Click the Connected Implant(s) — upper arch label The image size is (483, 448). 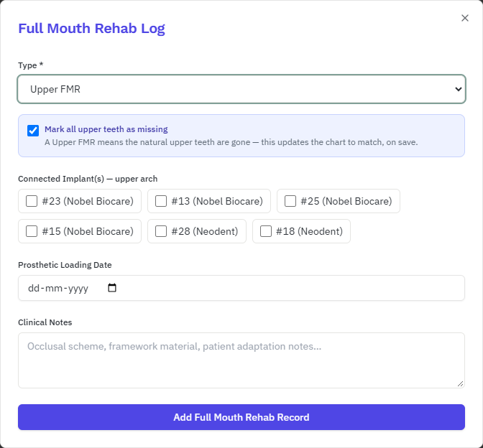tap(88, 179)
